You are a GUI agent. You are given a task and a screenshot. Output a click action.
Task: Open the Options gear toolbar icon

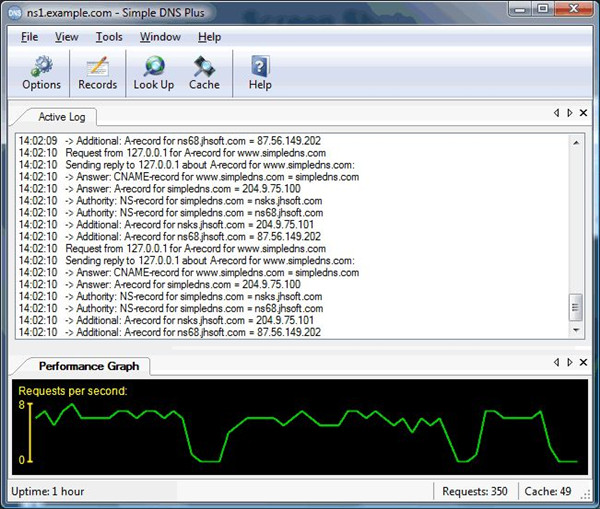coord(41,68)
